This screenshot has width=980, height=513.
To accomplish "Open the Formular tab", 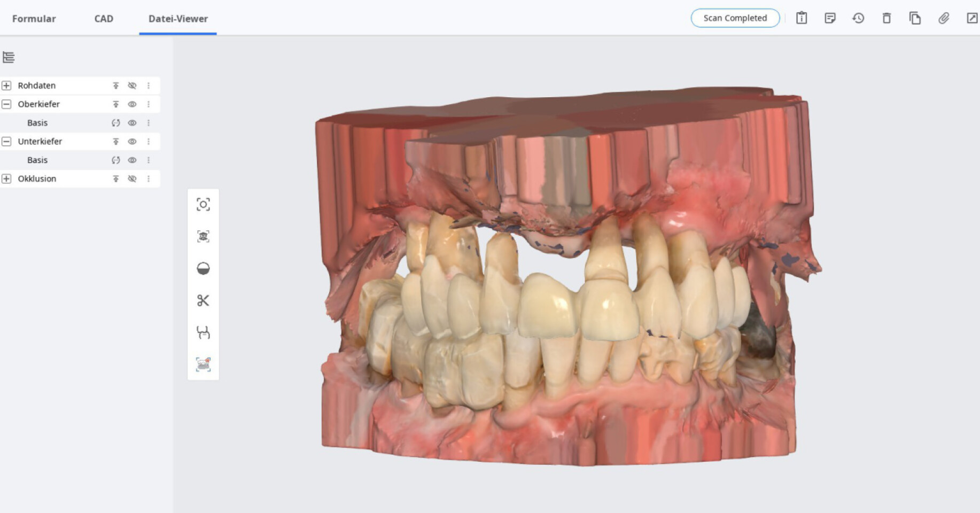I will pyautogui.click(x=34, y=19).
